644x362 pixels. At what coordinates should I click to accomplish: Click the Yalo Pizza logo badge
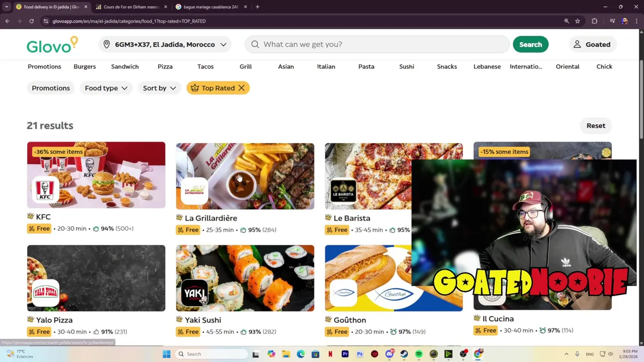tap(45, 292)
